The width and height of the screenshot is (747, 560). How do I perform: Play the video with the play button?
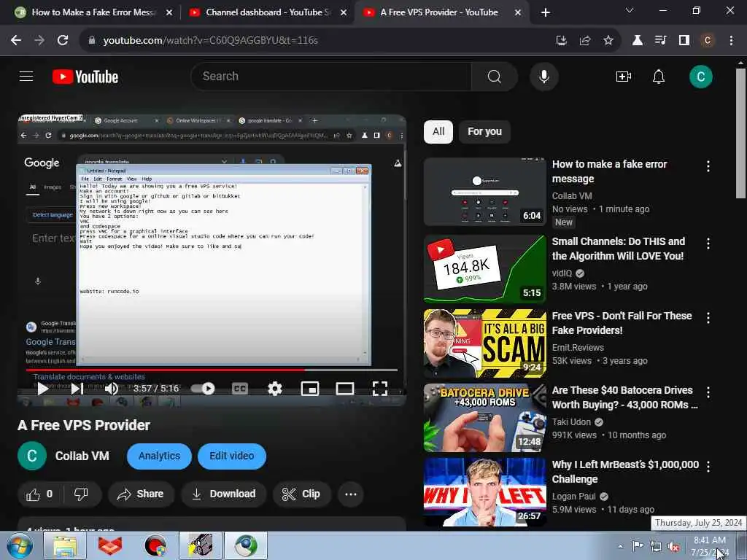point(43,389)
